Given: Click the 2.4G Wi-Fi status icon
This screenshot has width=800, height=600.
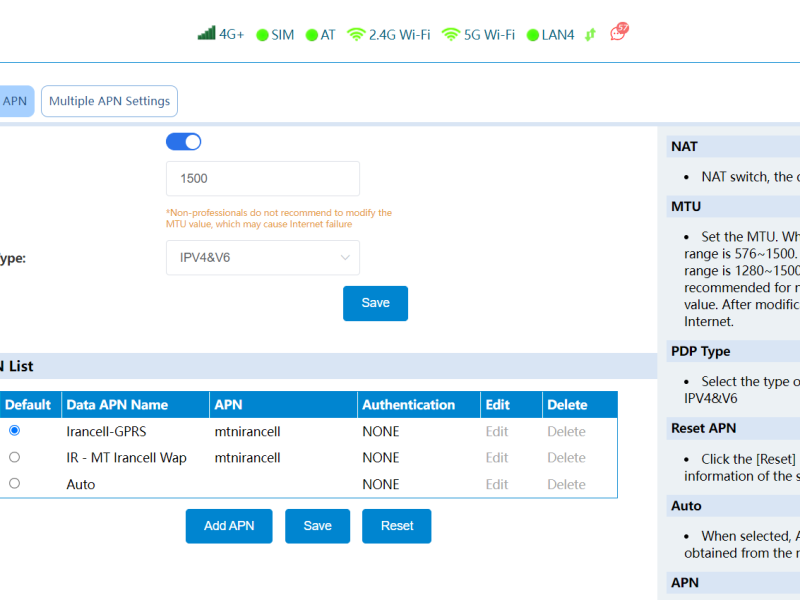Looking at the screenshot, I should pos(356,35).
